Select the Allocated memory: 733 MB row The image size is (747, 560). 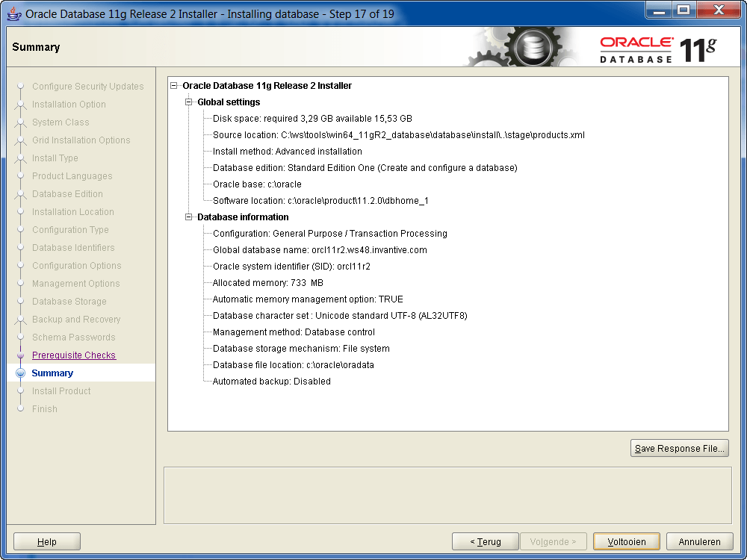tap(267, 283)
